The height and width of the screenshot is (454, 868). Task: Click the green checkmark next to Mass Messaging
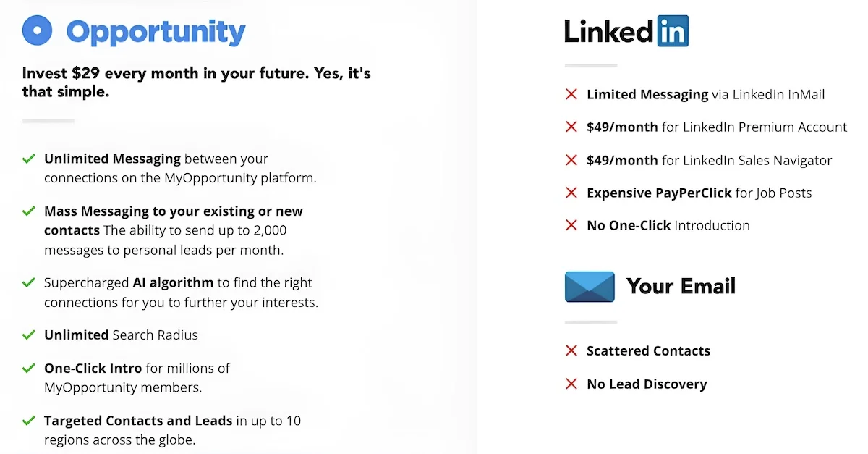point(29,211)
